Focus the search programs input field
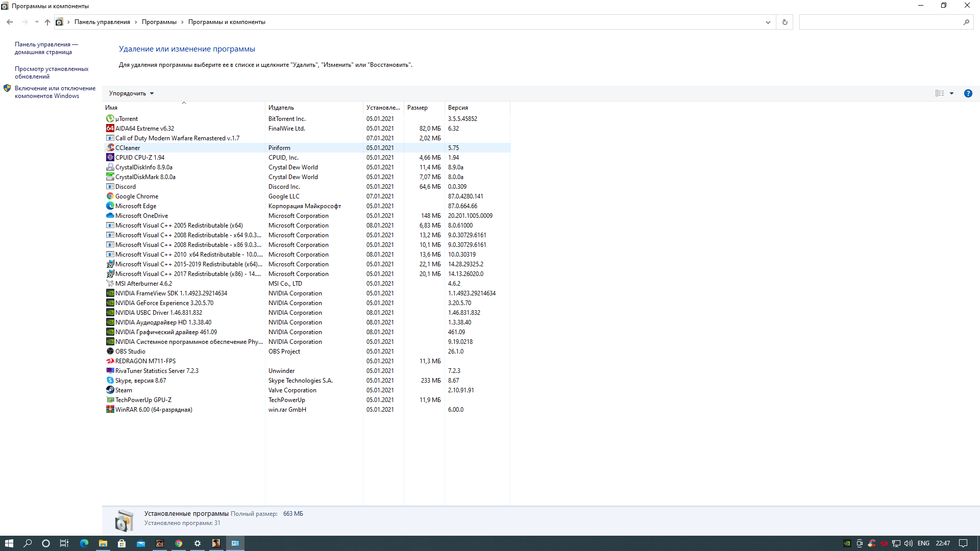The height and width of the screenshot is (551, 980). point(880,22)
